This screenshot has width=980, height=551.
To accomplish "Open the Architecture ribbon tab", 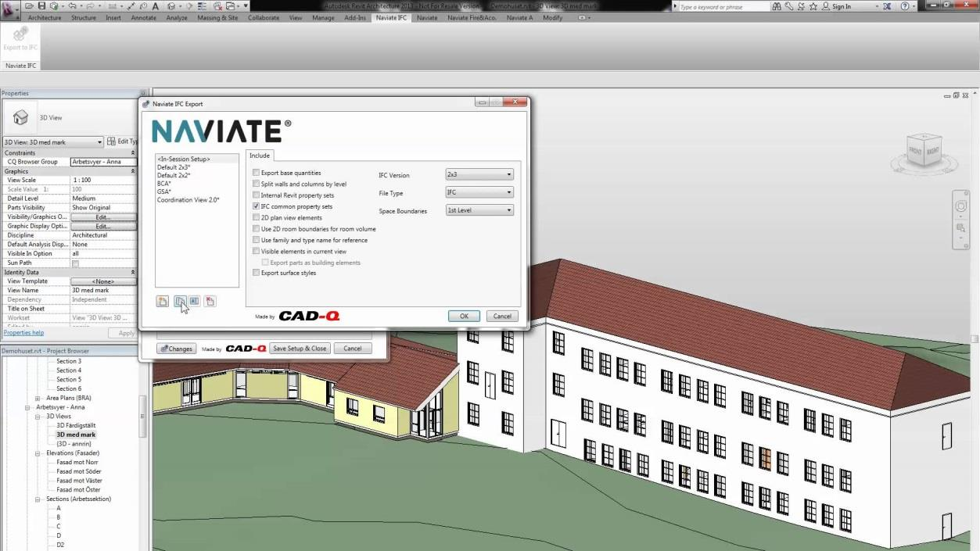I will click(x=45, y=17).
